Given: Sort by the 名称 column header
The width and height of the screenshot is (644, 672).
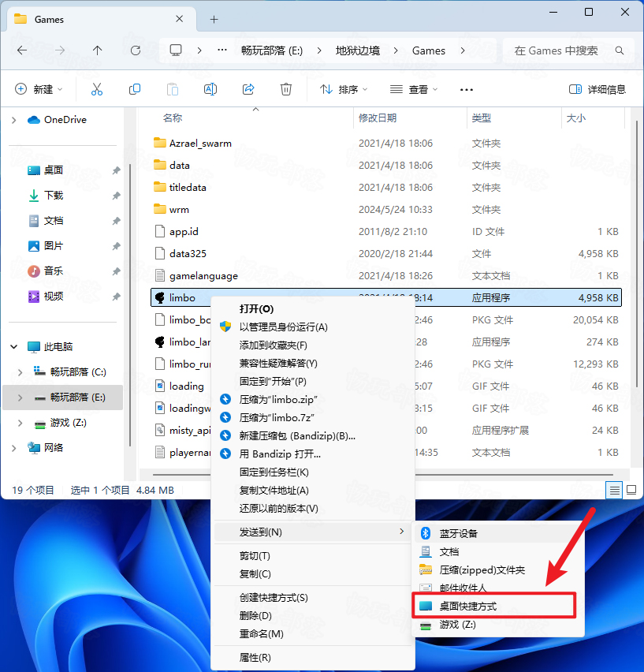Looking at the screenshot, I should point(173,118).
